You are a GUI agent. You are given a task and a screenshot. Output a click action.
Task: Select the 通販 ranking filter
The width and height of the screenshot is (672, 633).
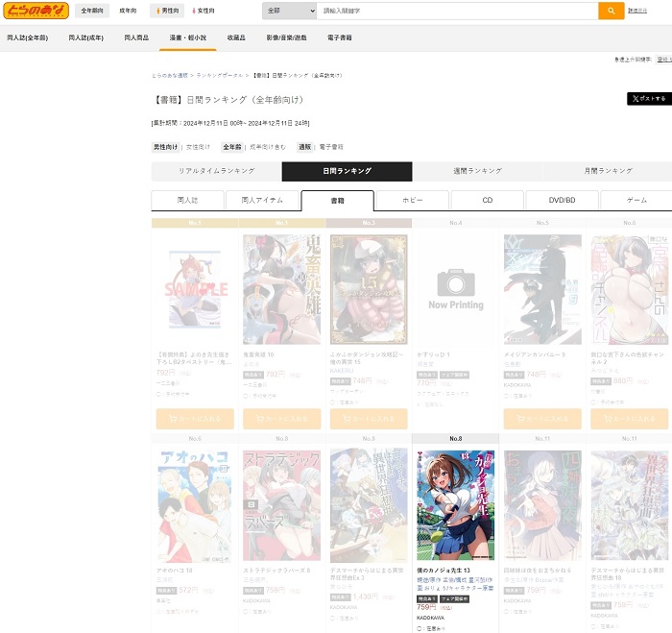pos(304,147)
